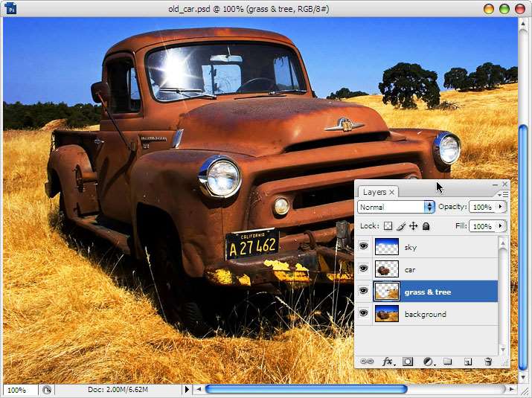Expand the Fill slider arrow

click(x=501, y=226)
